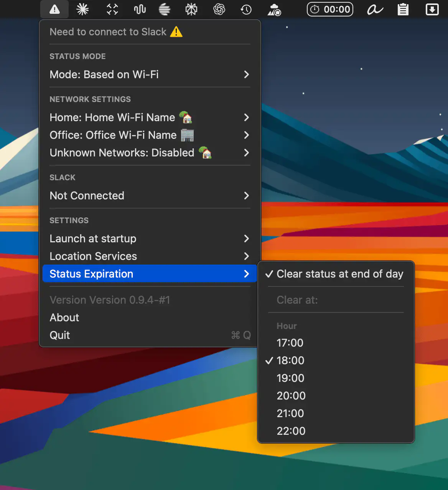Click About in the menu
Viewport: 448px width, 490px height.
(64, 317)
